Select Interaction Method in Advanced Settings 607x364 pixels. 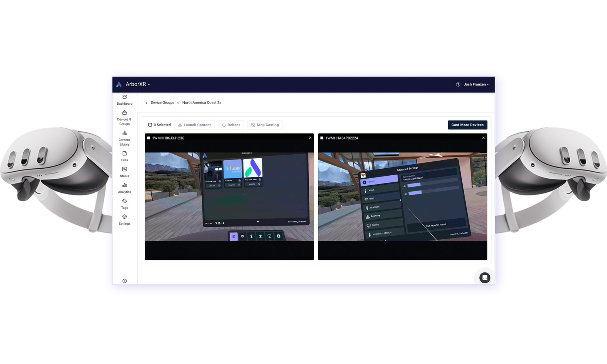point(385,233)
